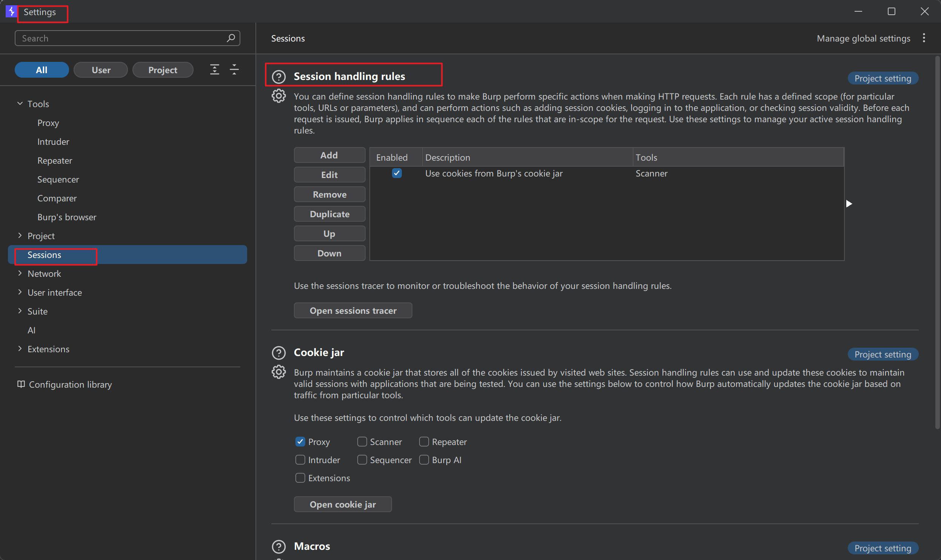Enable the Burp AI cookie jar checkbox
941x560 pixels.
tap(424, 460)
